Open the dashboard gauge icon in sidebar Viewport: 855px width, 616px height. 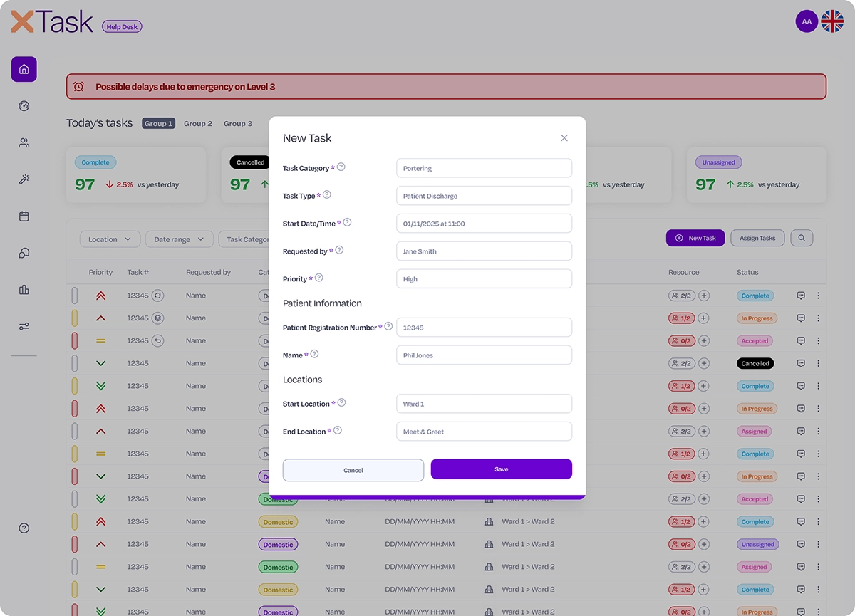(24, 106)
